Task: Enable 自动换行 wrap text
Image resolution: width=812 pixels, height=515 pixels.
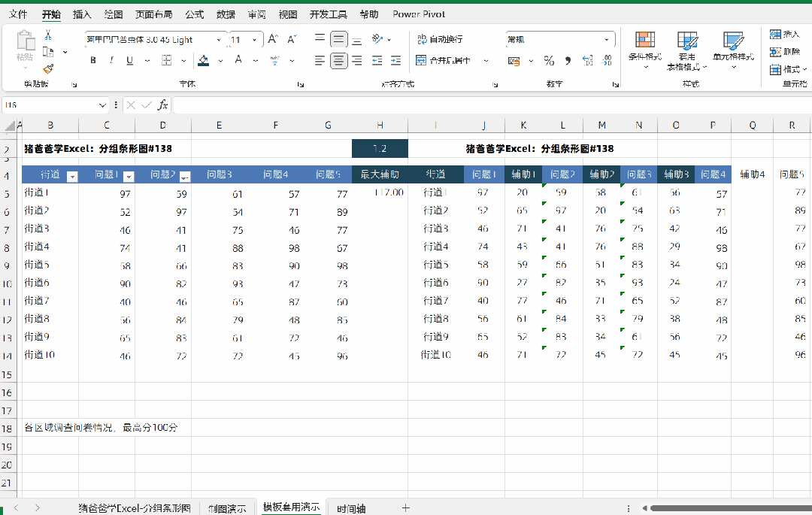Action: [440, 39]
